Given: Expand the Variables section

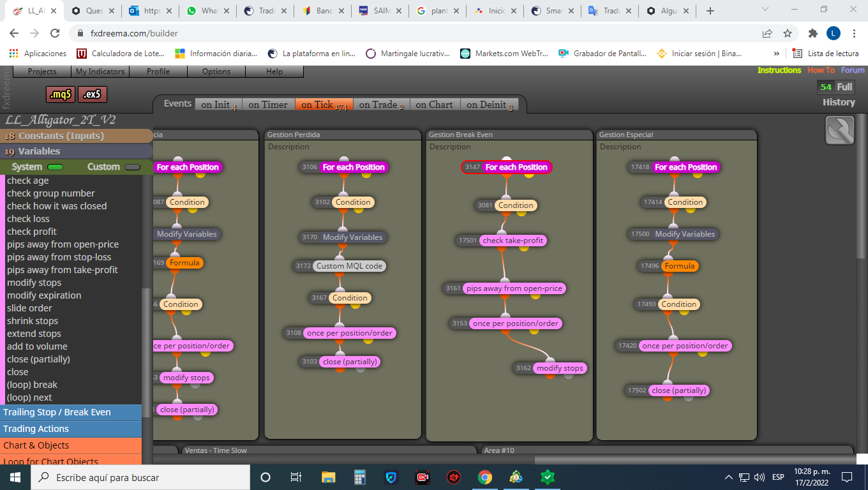Looking at the screenshot, I should coord(77,151).
